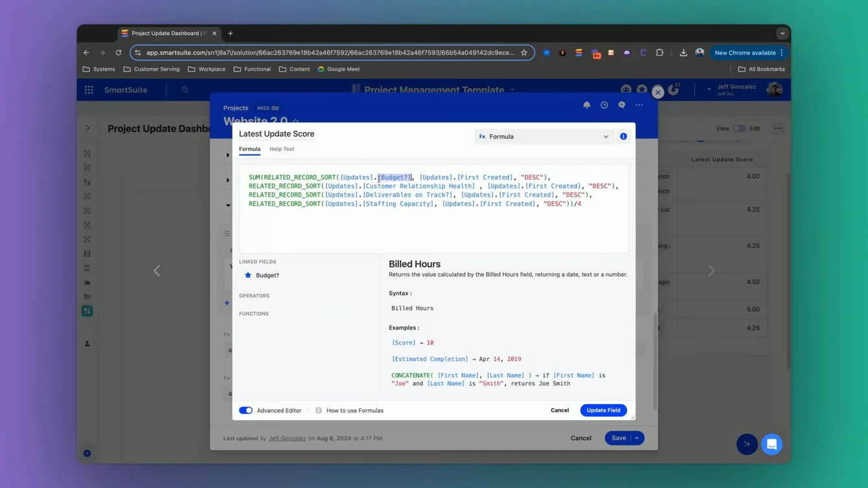
Task: Open the comments bubble icon in record header
Action: (x=621, y=105)
